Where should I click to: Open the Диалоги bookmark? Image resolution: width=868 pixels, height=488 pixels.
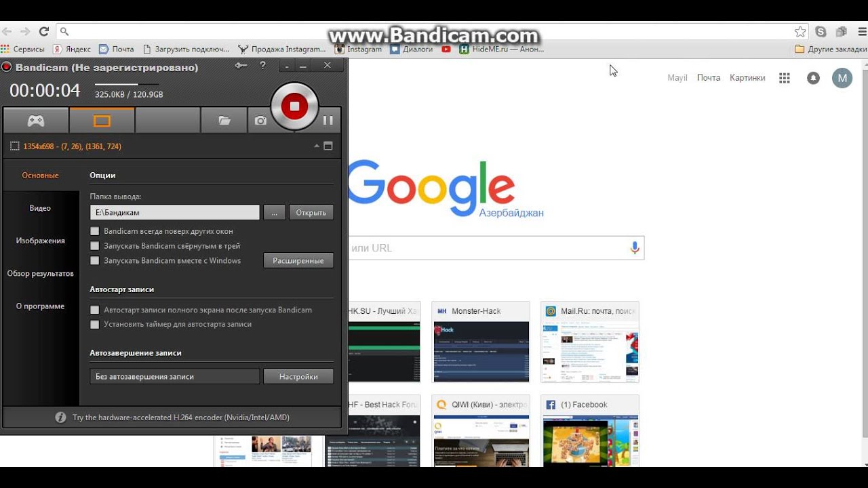point(412,49)
